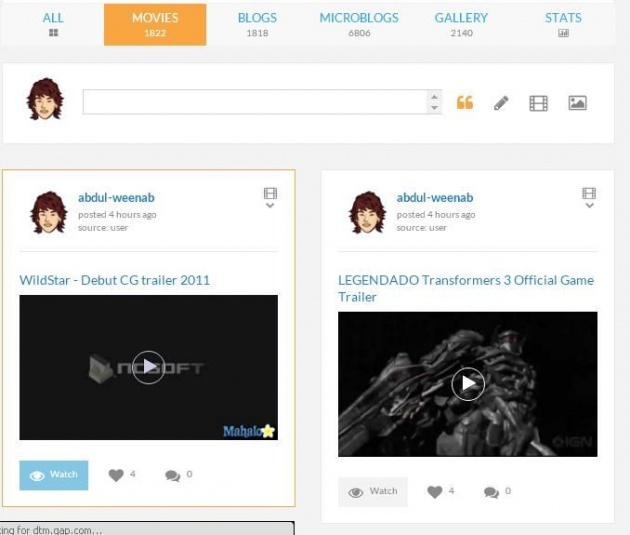Expand the WildStar post options chevron
630x535 pixels.
[270, 206]
